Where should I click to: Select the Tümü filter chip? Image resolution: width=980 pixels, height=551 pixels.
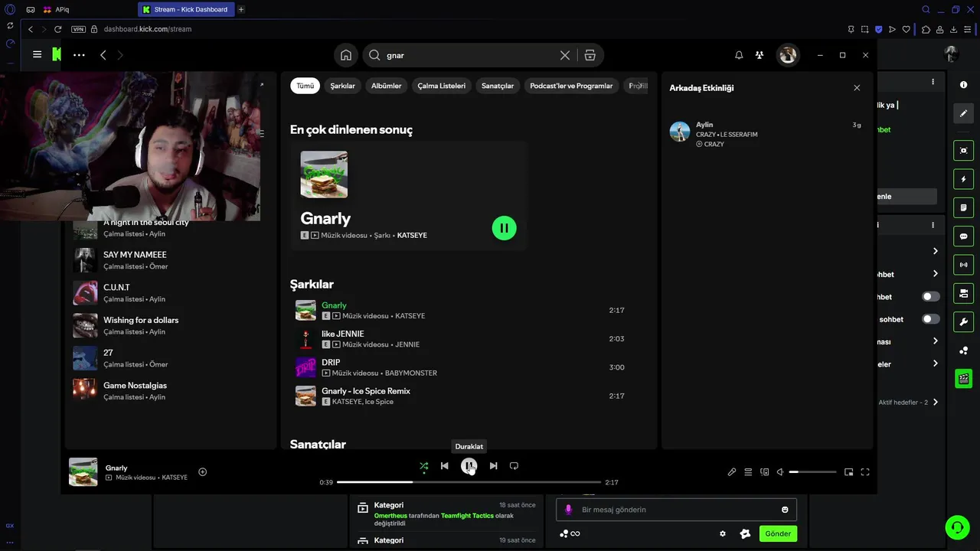(305, 86)
